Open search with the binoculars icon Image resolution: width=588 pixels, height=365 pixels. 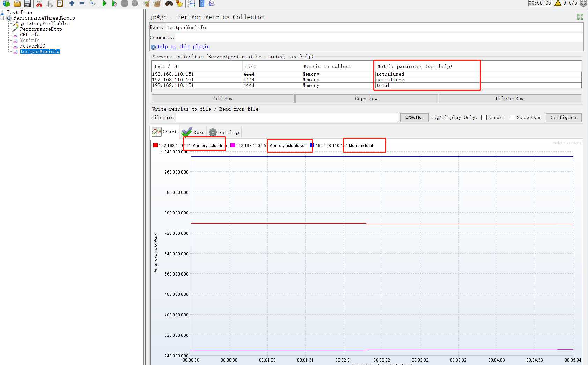[x=169, y=3]
